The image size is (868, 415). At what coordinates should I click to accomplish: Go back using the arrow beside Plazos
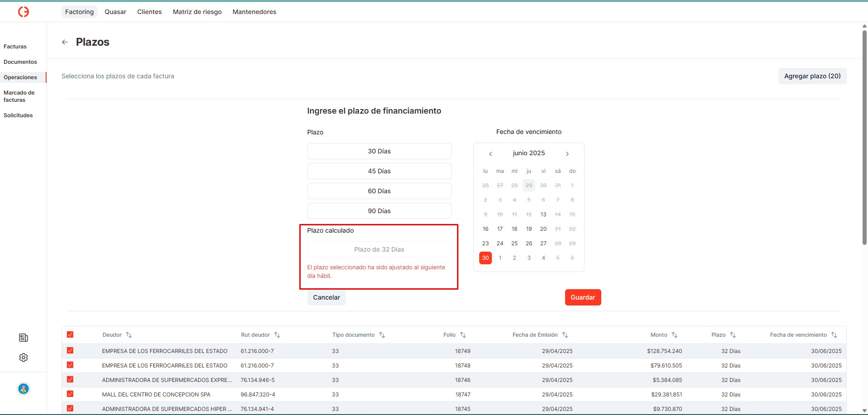point(65,42)
